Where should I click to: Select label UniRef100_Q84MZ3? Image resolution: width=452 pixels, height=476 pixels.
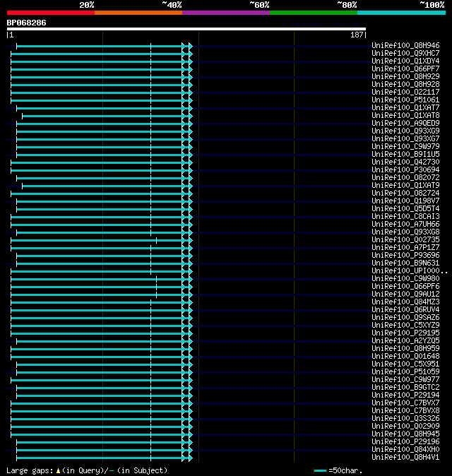[405, 302]
